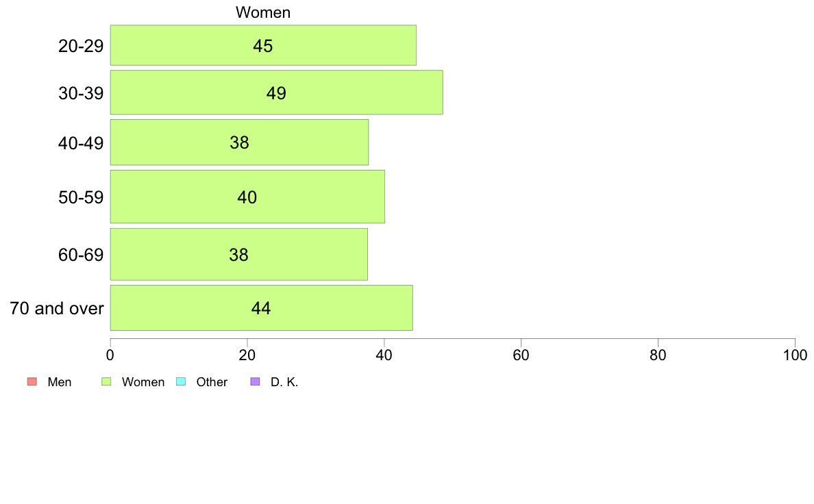Viewport: 814px width, 504px height.
Task: Click the D. K. legend label
Action: coord(284,382)
